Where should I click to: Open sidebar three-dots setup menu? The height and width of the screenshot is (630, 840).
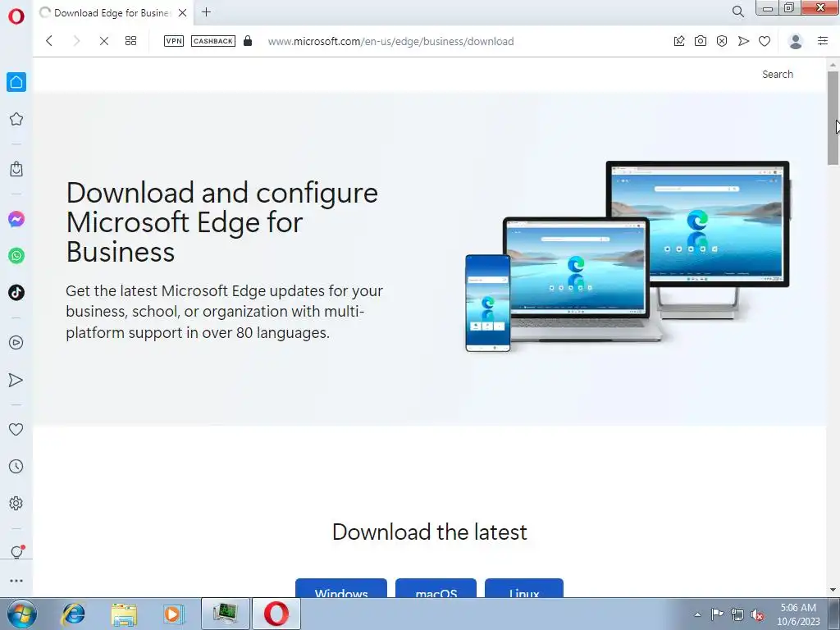[16, 581]
